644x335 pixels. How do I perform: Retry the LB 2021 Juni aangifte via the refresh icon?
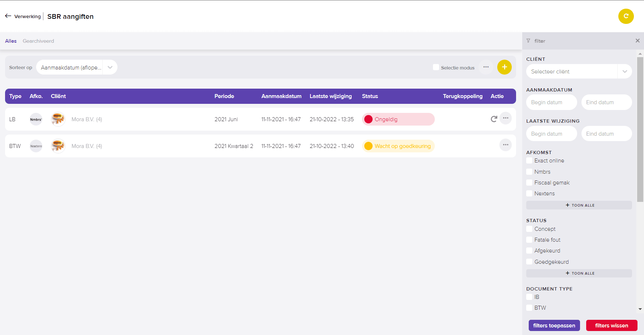[x=494, y=119]
